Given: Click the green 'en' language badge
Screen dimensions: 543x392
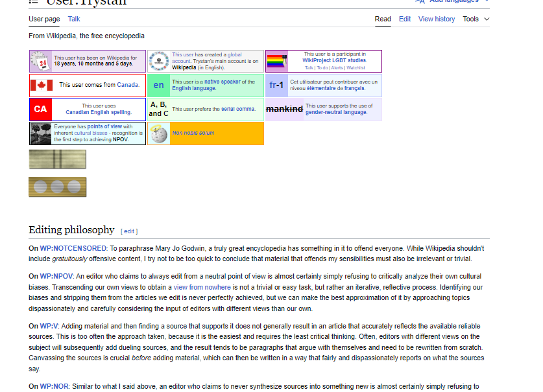Looking at the screenshot, I should click(158, 85).
